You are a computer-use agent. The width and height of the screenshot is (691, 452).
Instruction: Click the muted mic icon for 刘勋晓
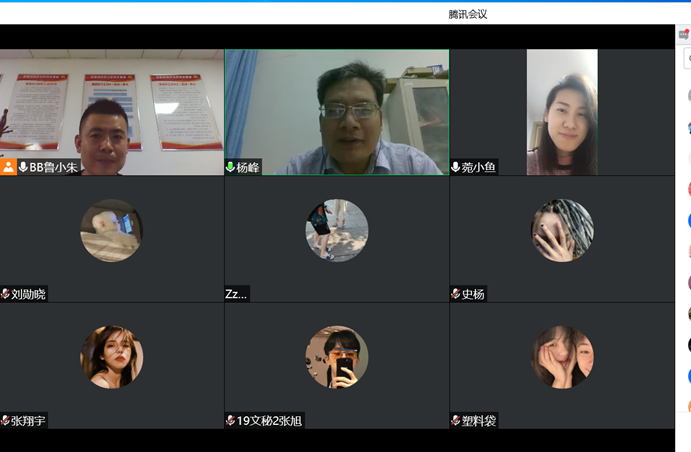[x=5, y=294]
